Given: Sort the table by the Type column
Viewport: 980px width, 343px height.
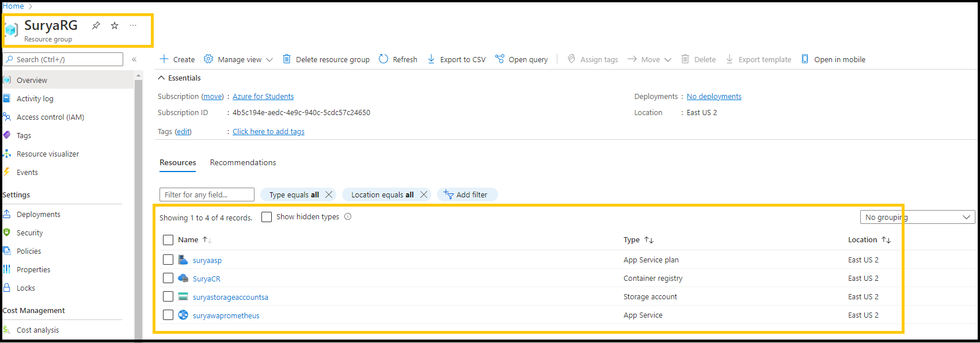Looking at the screenshot, I should (x=639, y=240).
